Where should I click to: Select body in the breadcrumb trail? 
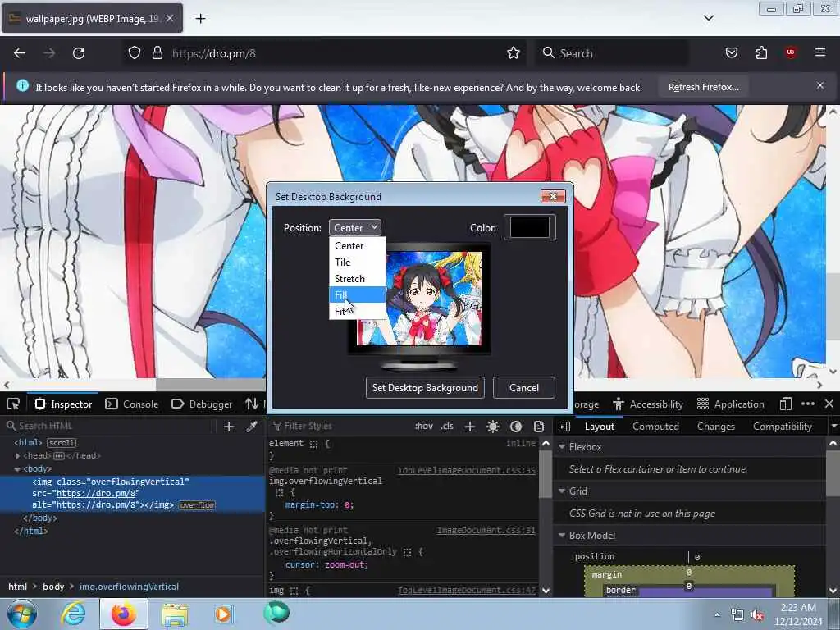53,587
